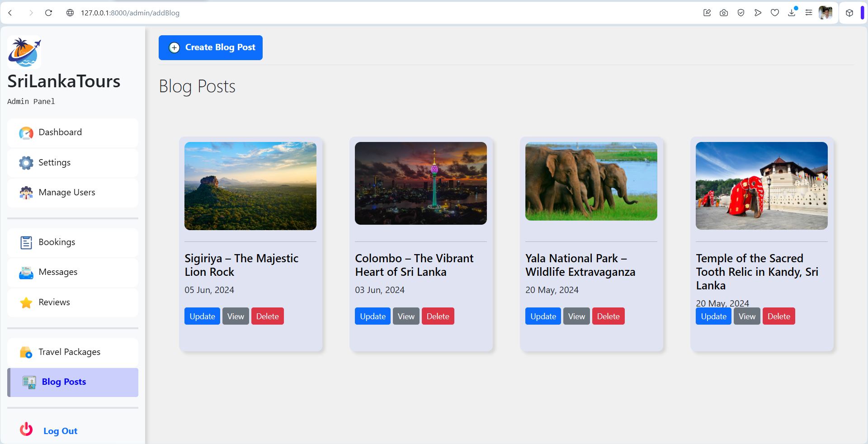Open the Blog Posts sidebar item
The width and height of the screenshot is (868, 444).
coord(73,383)
